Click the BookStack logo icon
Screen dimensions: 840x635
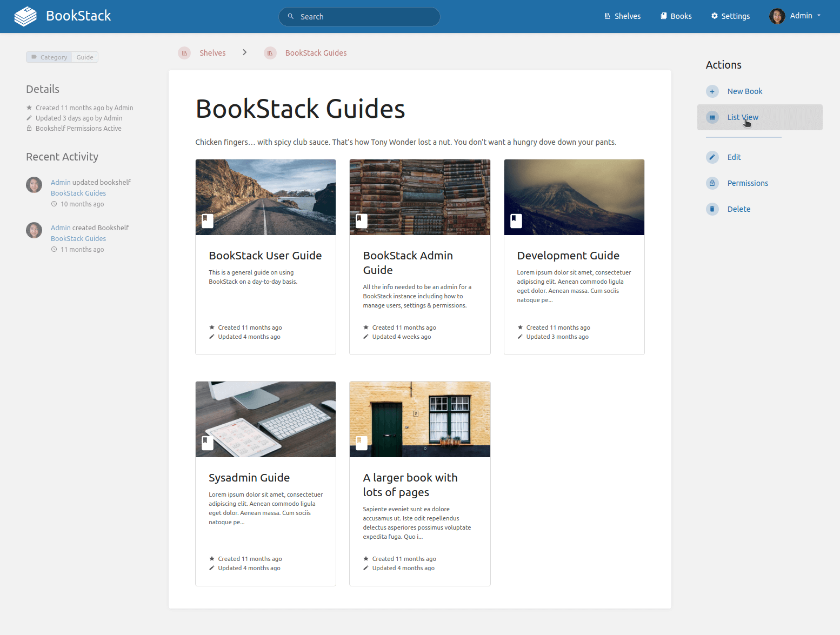(25, 16)
